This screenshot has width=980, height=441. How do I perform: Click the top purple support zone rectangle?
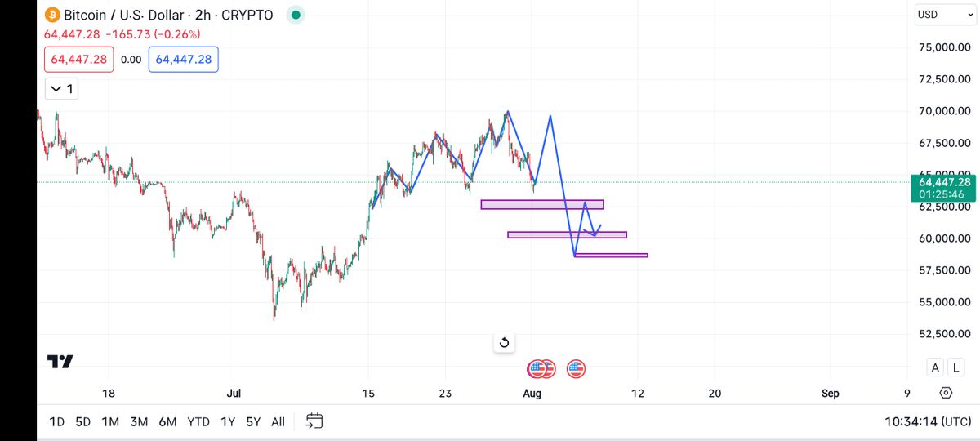click(x=541, y=204)
